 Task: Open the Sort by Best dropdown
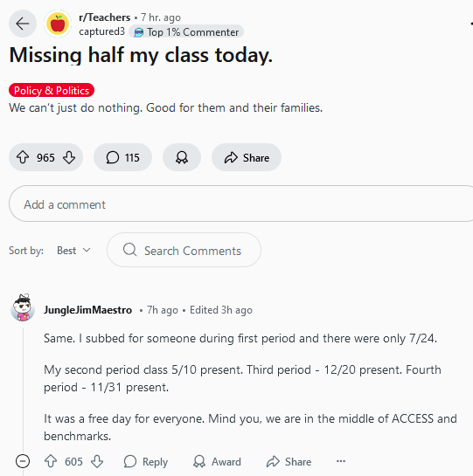point(73,251)
